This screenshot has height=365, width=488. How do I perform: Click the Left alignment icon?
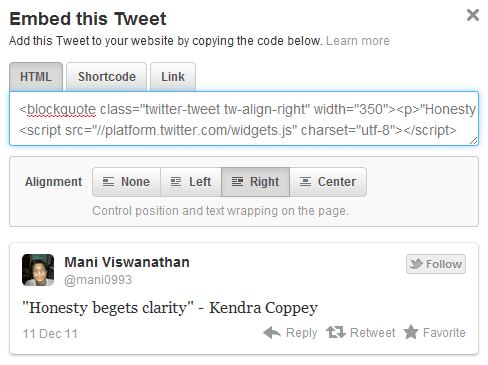(176, 182)
